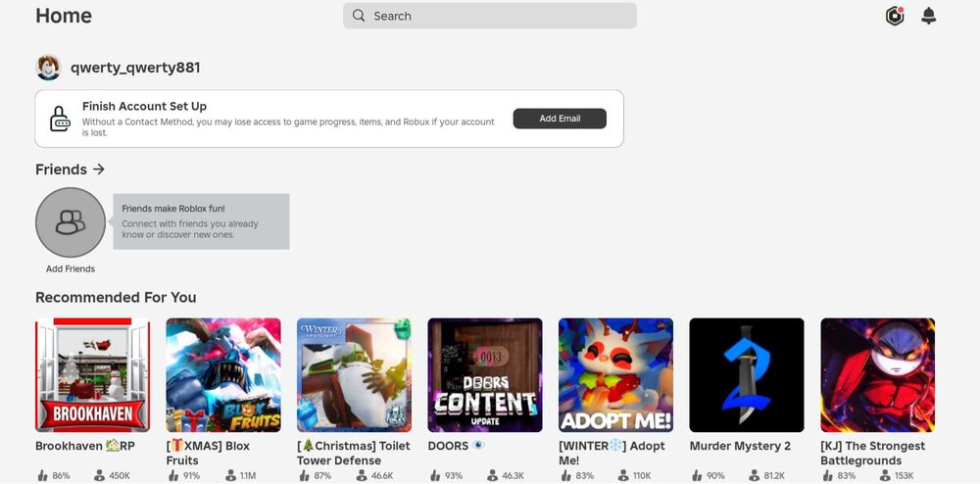The image size is (980, 484).
Task: Click thumbs-up icon under Adopt Me!
Action: [x=565, y=476]
